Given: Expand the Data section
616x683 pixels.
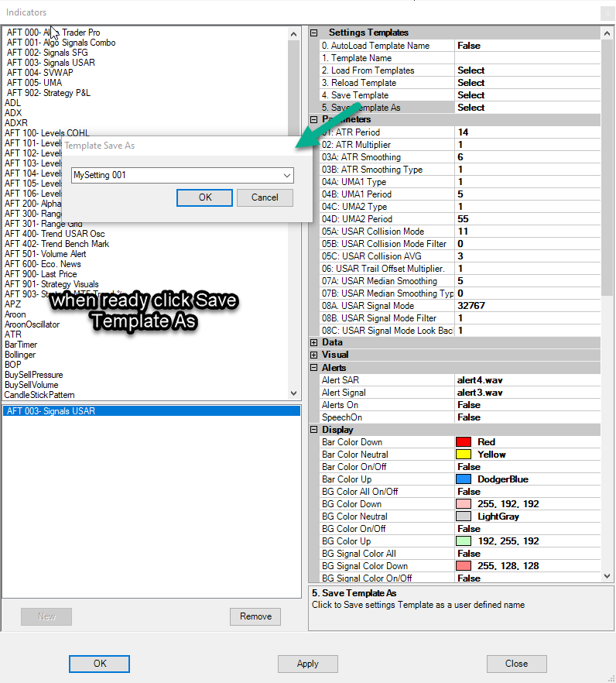Looking at the screenshot, I should pos(314,342).
